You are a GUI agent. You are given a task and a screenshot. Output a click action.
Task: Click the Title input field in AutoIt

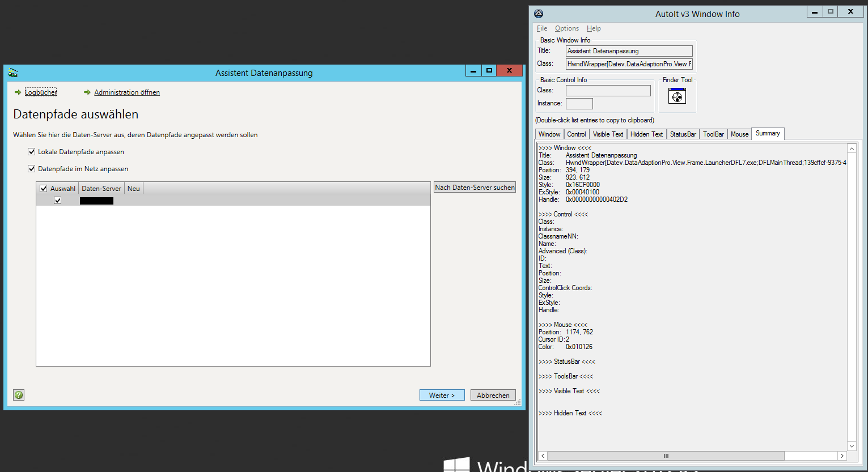coord(629,51)
